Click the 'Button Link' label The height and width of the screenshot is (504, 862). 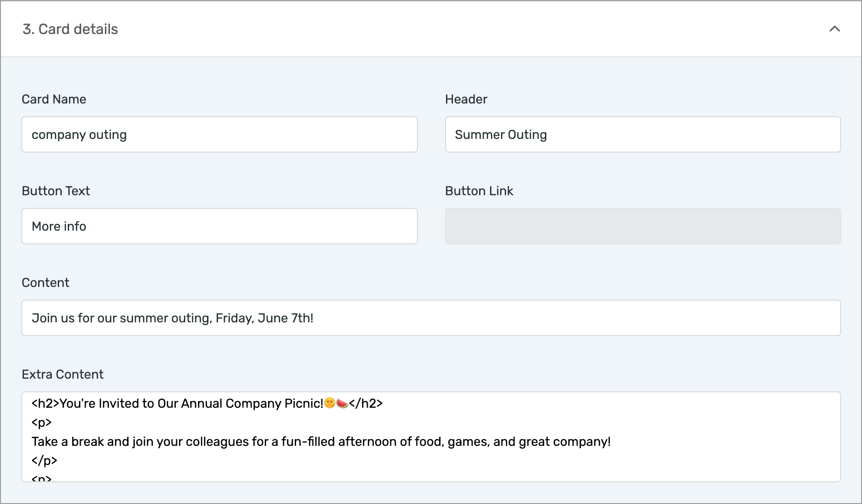click(479, 191)
